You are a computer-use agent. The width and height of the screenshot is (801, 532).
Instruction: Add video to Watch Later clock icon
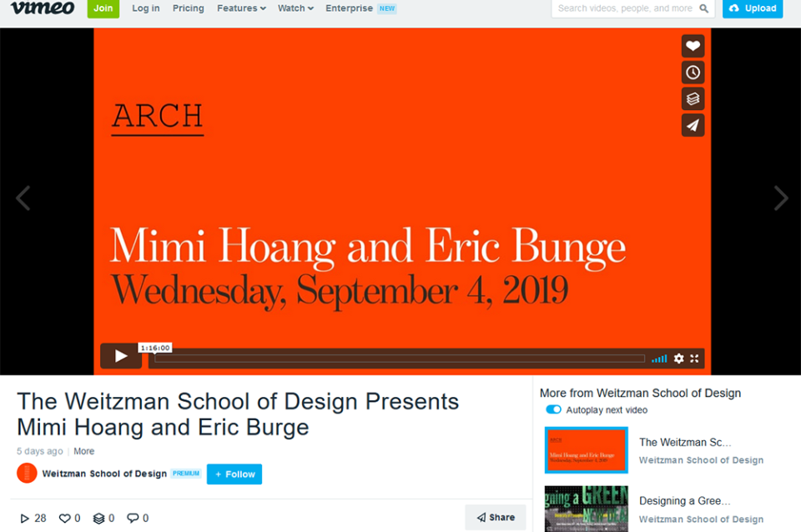coord(693,73)
